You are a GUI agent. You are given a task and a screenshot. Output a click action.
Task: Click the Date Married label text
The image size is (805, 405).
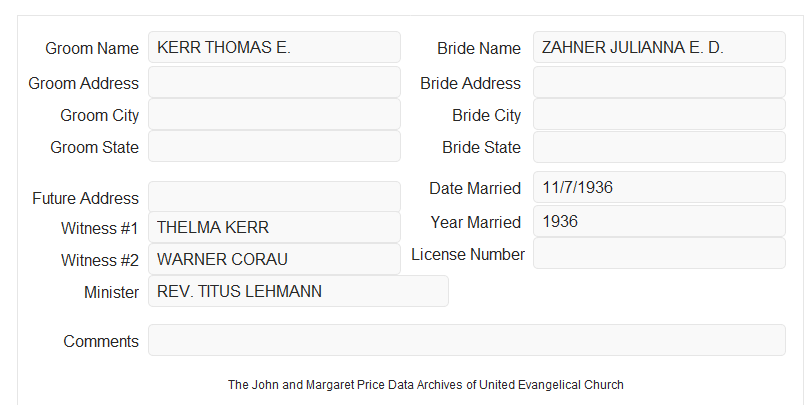[475, 188]
